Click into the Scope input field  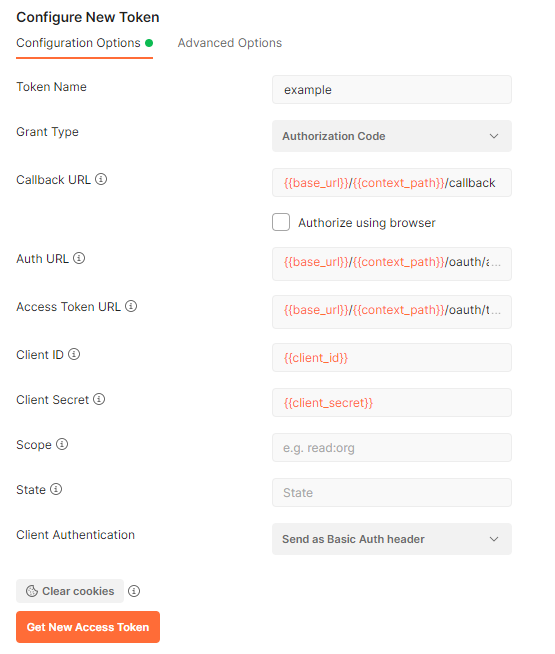pos(392,448)
